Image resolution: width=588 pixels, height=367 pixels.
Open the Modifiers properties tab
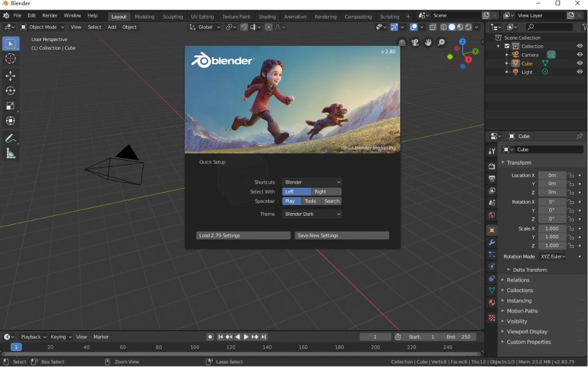492,243
